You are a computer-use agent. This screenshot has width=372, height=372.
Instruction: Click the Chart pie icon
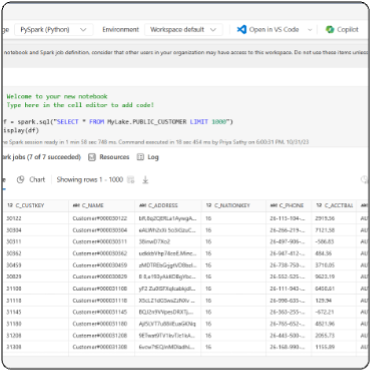coord(21,180)
